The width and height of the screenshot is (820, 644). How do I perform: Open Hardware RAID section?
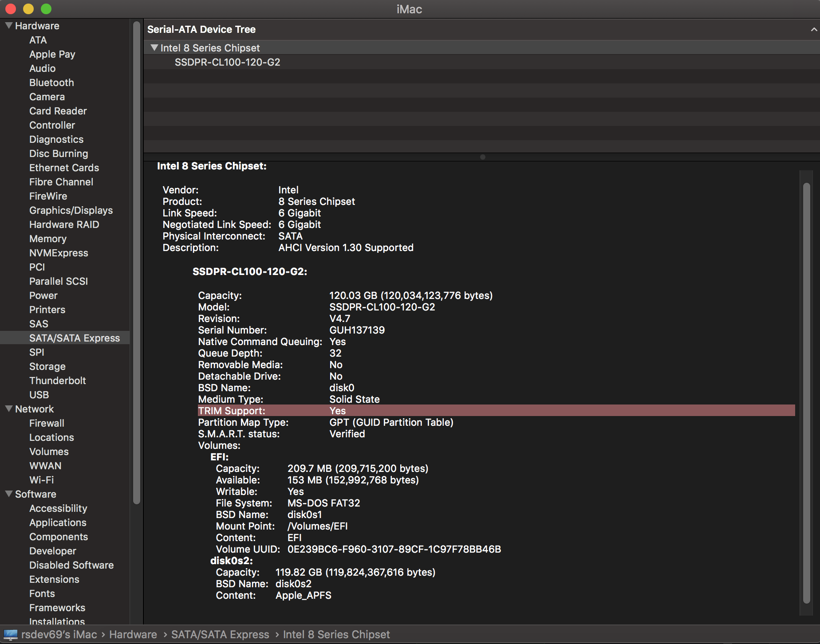[x=64, y=224]
